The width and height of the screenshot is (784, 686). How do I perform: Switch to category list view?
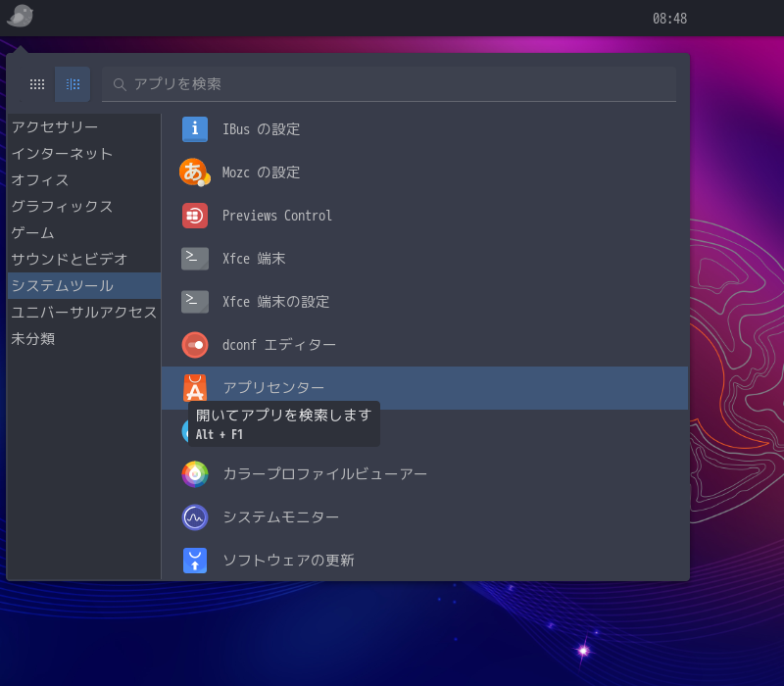click(x=73, y=84)
